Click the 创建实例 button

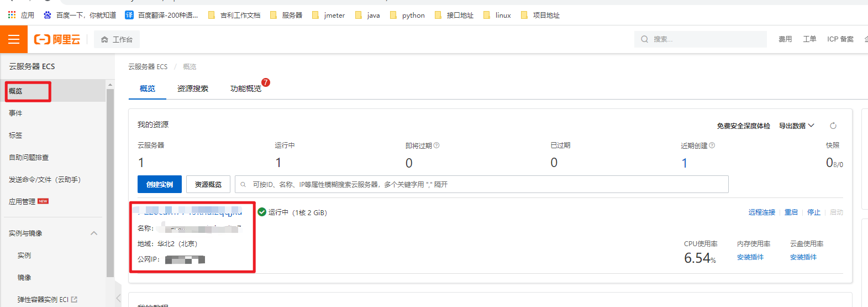160,184
